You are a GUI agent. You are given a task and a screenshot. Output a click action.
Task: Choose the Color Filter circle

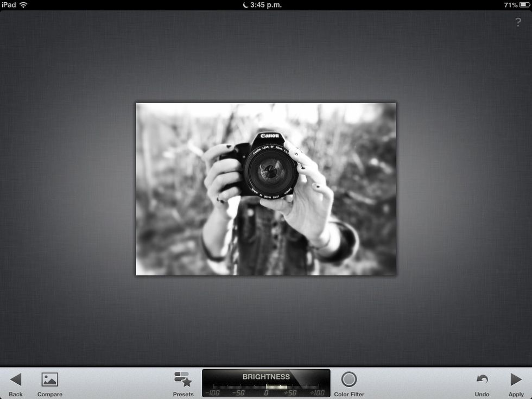349,379
